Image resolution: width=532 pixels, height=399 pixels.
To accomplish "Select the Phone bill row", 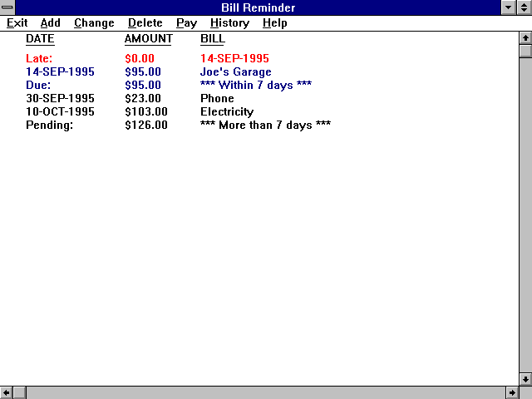I will (217, 99).
